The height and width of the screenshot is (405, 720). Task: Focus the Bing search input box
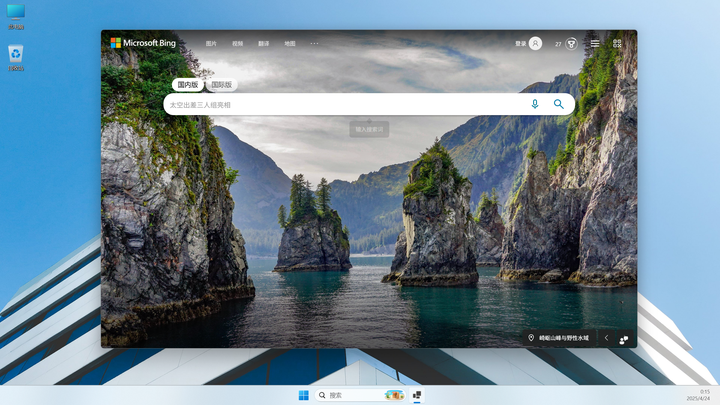click(x=340, y=104)
